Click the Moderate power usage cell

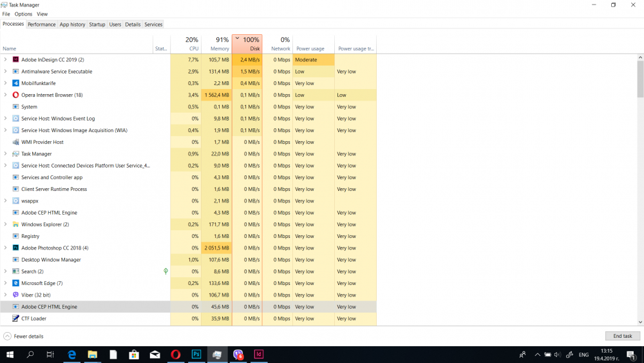[x=314, y=59]
